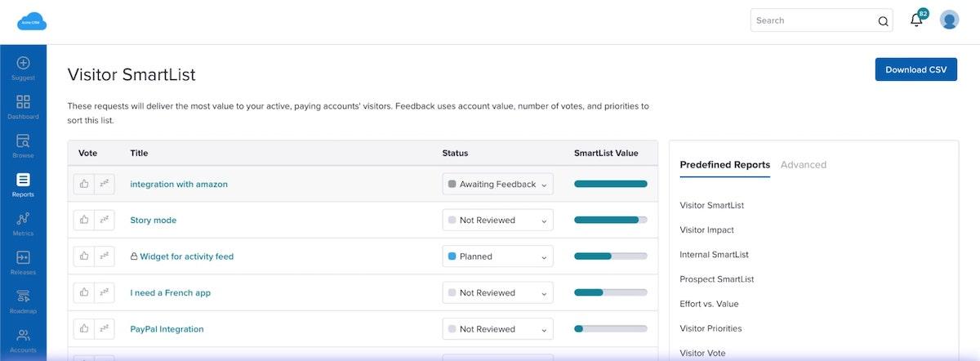Click the search magnifier icon
Screen dimensions: 980x361
coord(883,21)
